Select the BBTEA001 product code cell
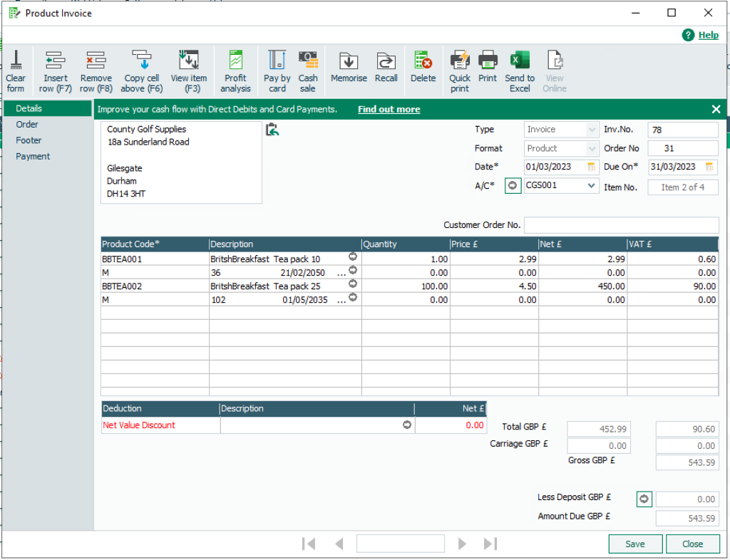 (x=155, y=259)
